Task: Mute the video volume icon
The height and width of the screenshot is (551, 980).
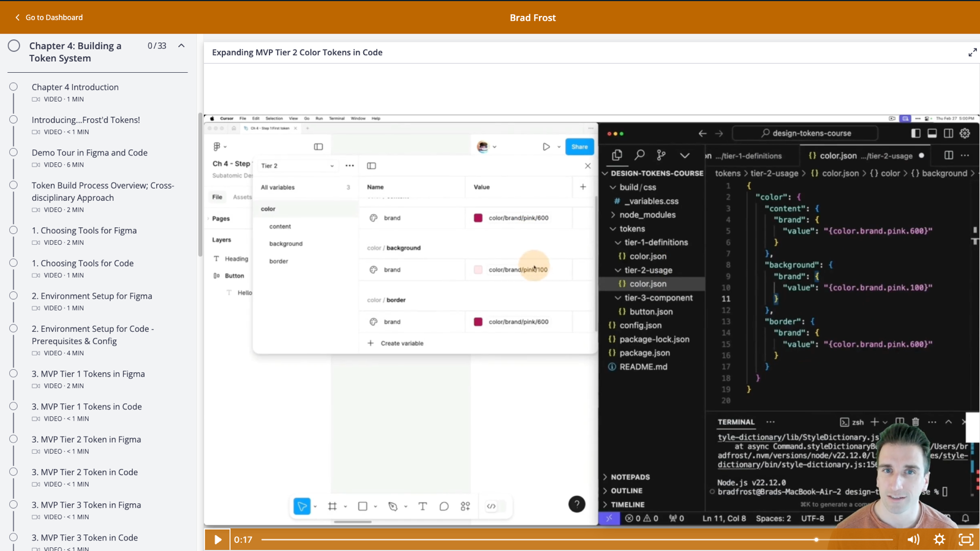Action: [913, 539]
